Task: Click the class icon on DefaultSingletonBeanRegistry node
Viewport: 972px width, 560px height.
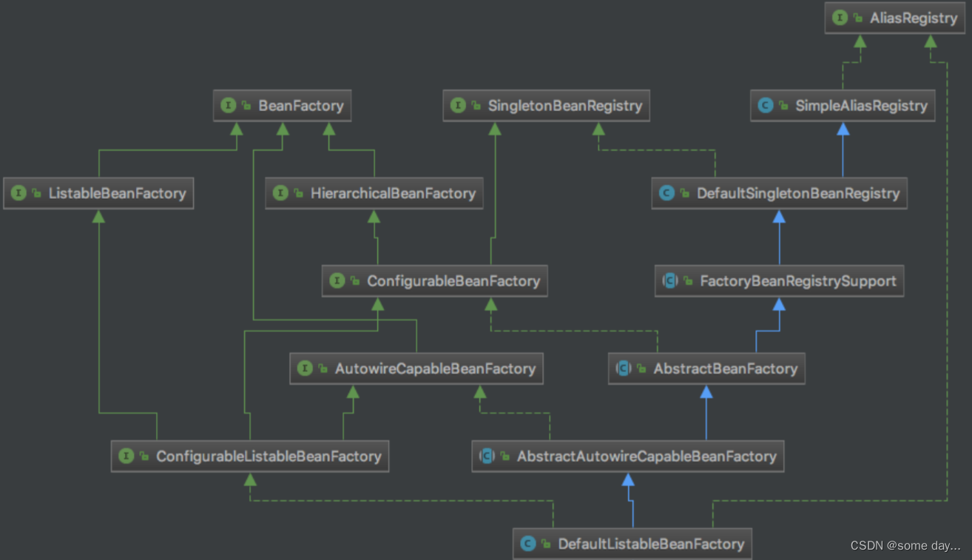Action: [665, 193]
